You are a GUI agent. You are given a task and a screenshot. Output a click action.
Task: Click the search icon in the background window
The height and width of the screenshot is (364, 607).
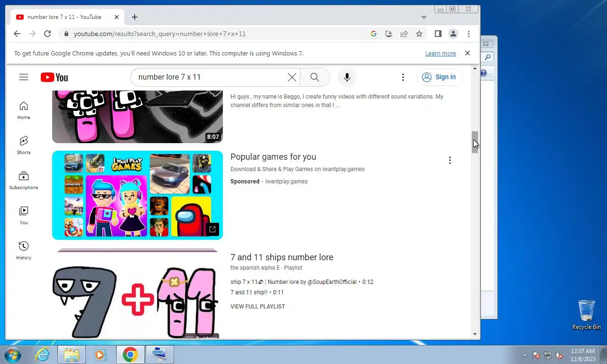click(487, 57)
